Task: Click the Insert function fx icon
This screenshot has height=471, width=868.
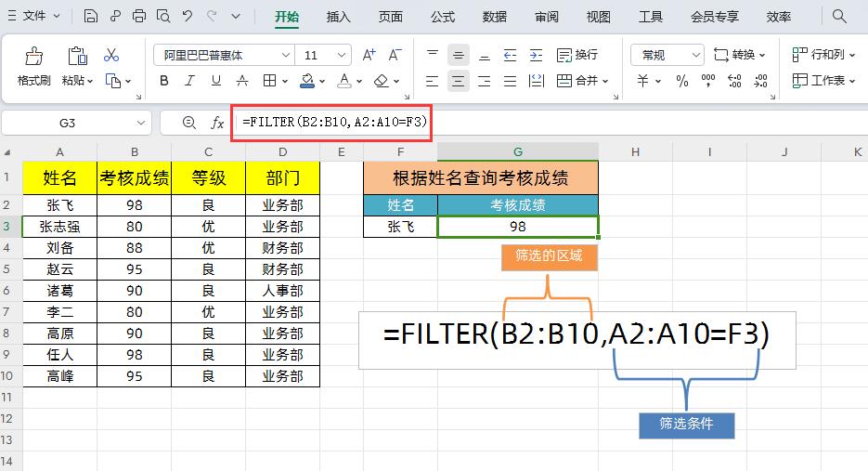Action: 217,123
